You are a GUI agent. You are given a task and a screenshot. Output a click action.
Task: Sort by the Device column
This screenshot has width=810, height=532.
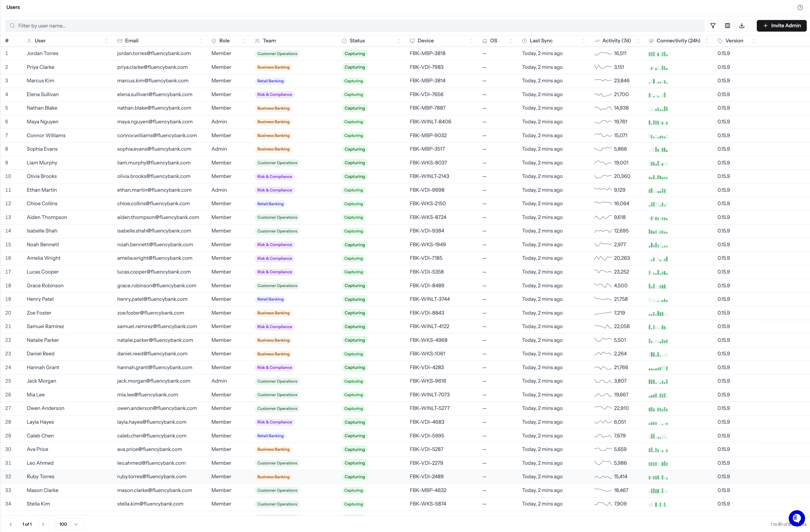point(471,41)
